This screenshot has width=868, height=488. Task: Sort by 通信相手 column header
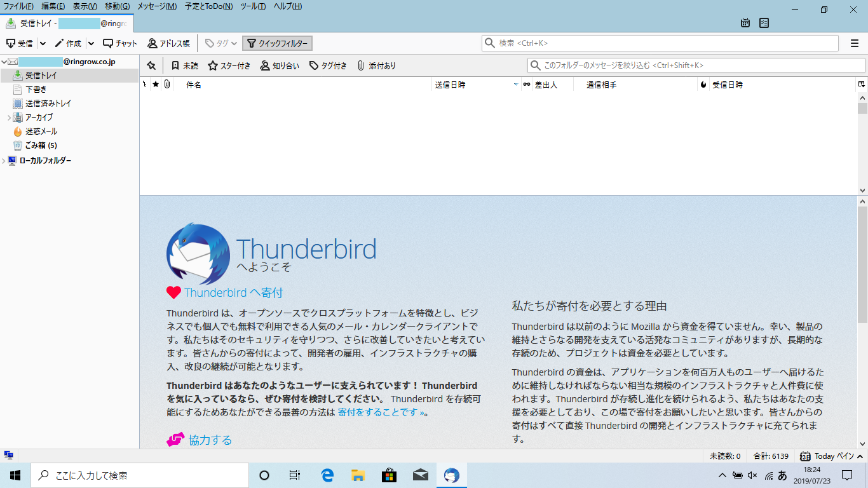[x=635, y=85]
